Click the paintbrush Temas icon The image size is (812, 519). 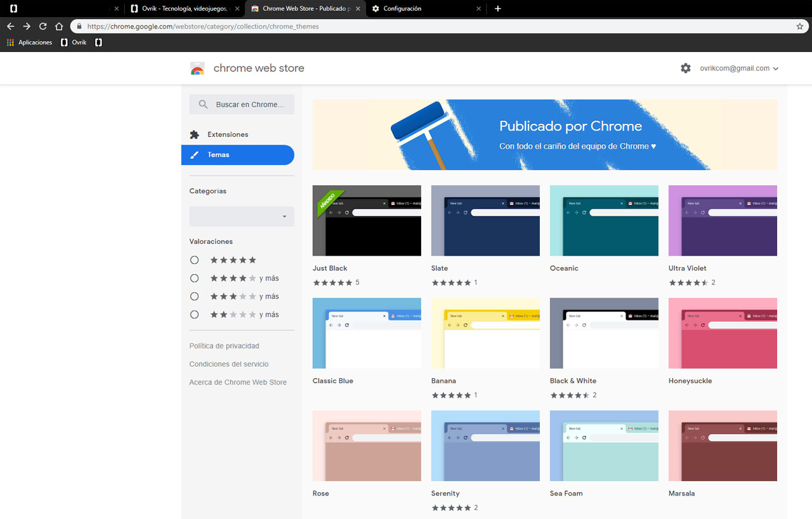pos(194,155)
